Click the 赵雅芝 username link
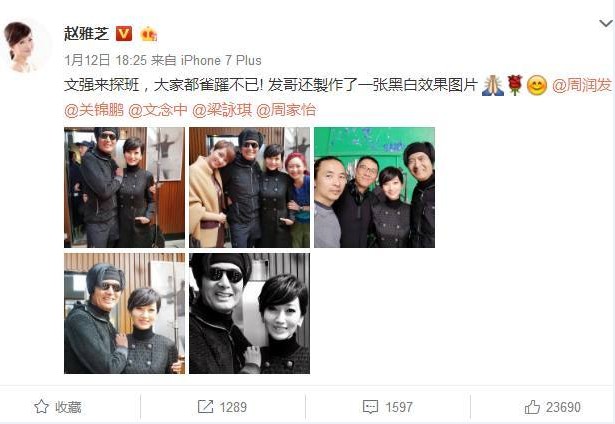Screen dimensions: 615x424 point(87,34)
